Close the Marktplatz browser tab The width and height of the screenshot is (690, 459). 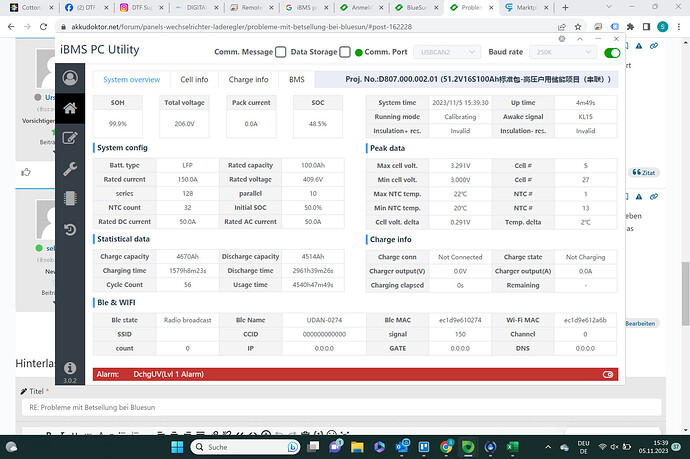click(546, 7)
